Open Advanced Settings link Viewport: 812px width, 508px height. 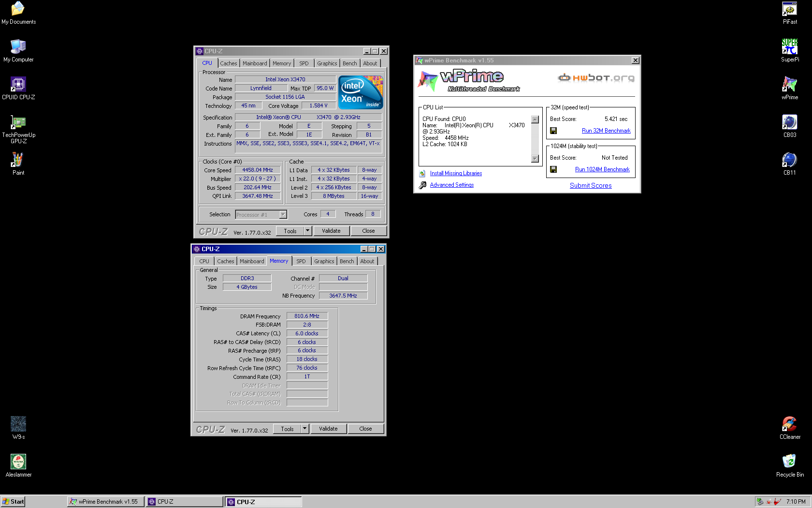452,185
